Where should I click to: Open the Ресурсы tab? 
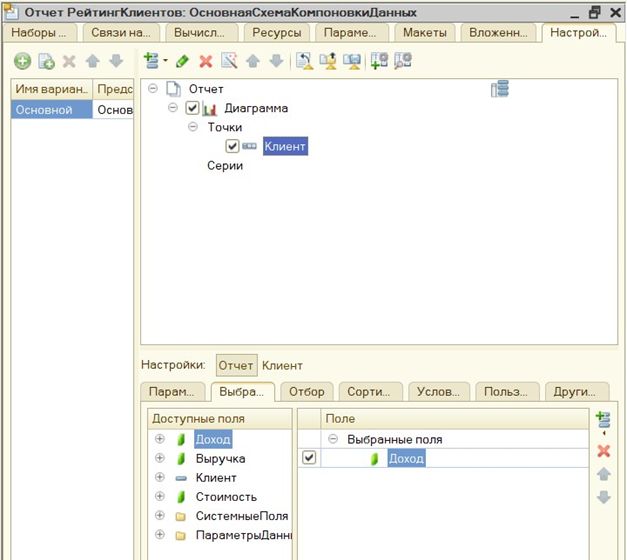tap(277, 33)
